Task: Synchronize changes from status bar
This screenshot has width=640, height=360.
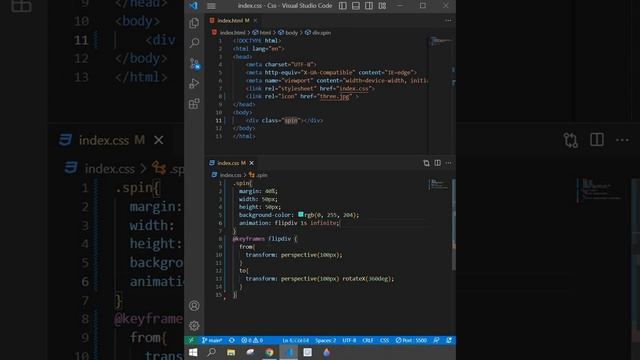Action: (x=232, y=340)
